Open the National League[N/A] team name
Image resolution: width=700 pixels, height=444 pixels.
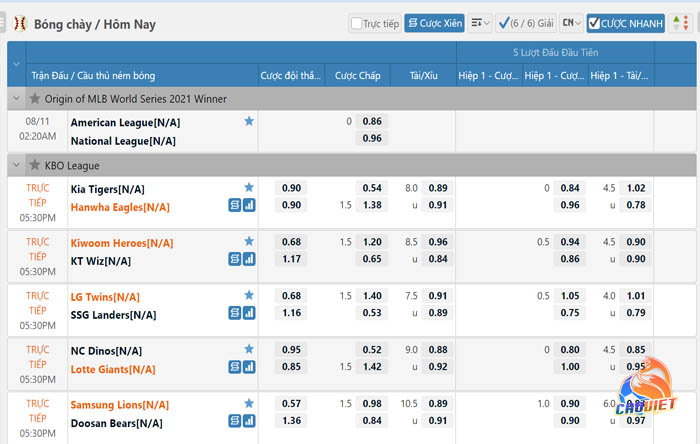pos(123,141)
